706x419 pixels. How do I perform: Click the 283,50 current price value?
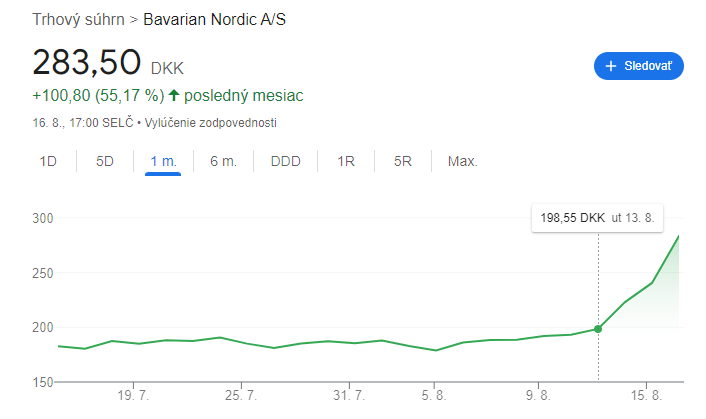coord(86,62)
